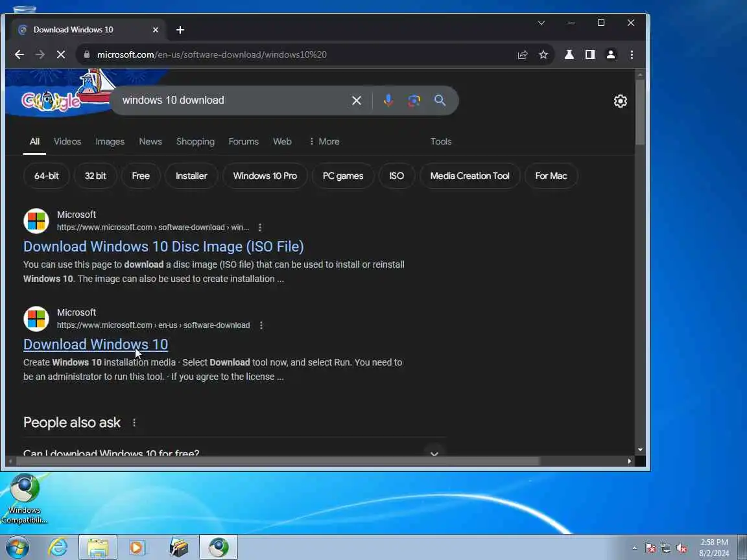
Task: Close the Download Windows 10 tab
Action: coord(156,30)
